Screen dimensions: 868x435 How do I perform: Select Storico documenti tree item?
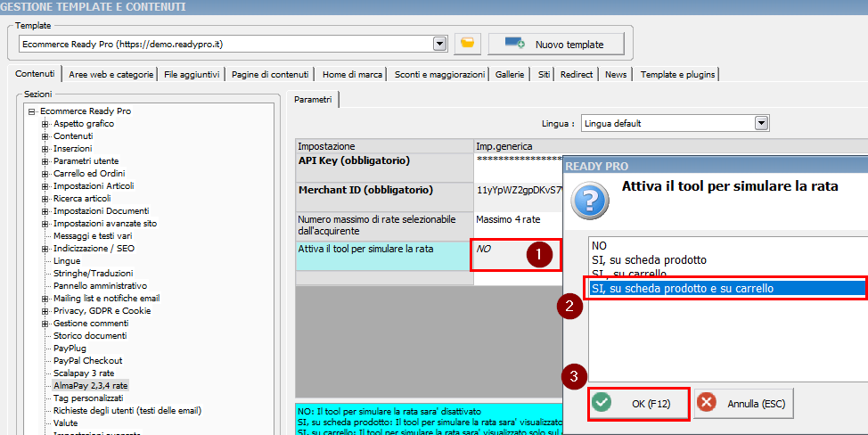[x=90, y=335]
